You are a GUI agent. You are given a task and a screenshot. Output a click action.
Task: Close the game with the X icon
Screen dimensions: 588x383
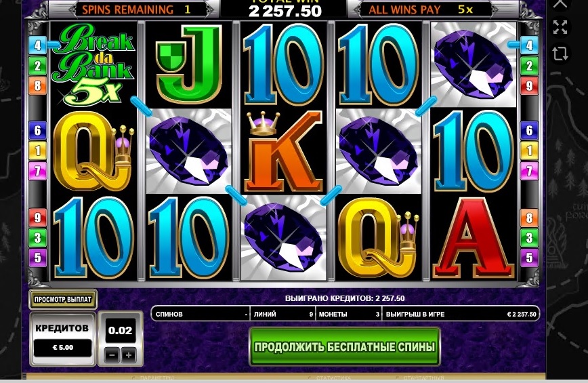click(560, 3)
